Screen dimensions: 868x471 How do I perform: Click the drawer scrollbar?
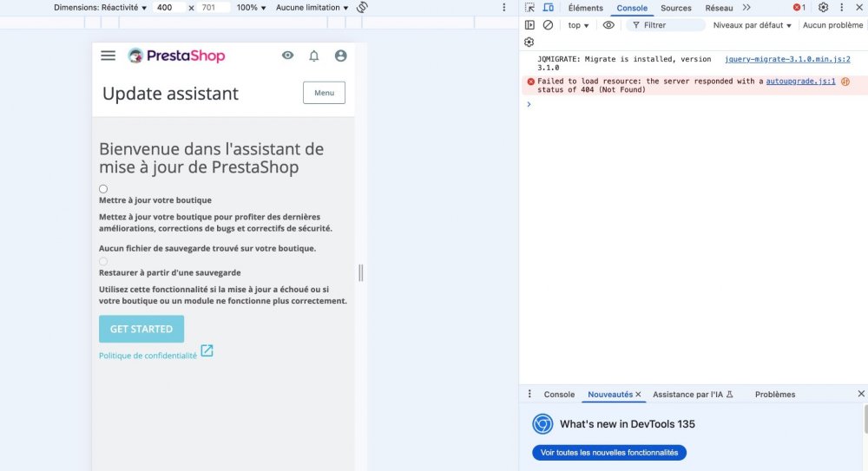(865, 419)
